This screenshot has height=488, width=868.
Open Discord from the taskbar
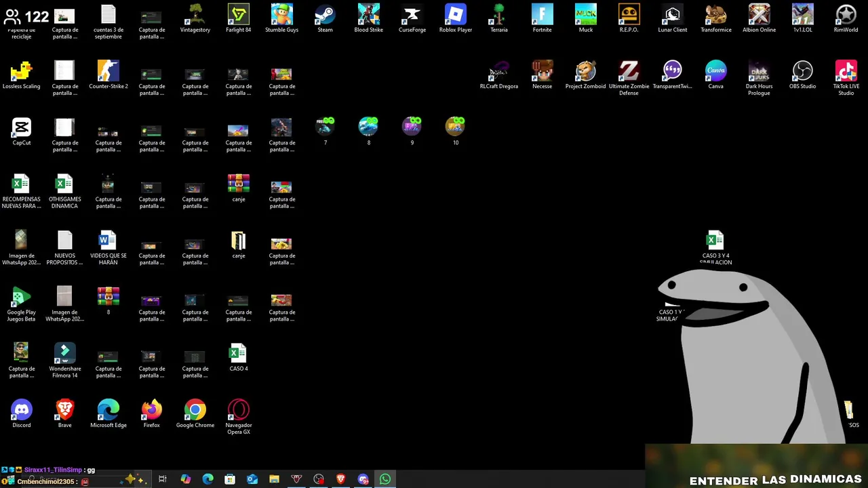363,479
